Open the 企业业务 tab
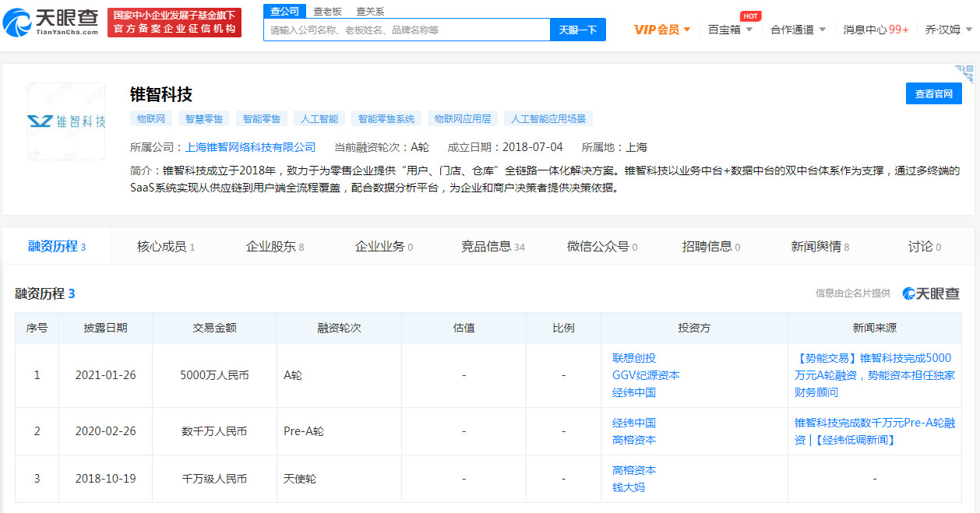Image resolution: width=980 pixels, height=513 pixels. pos(384,247)
